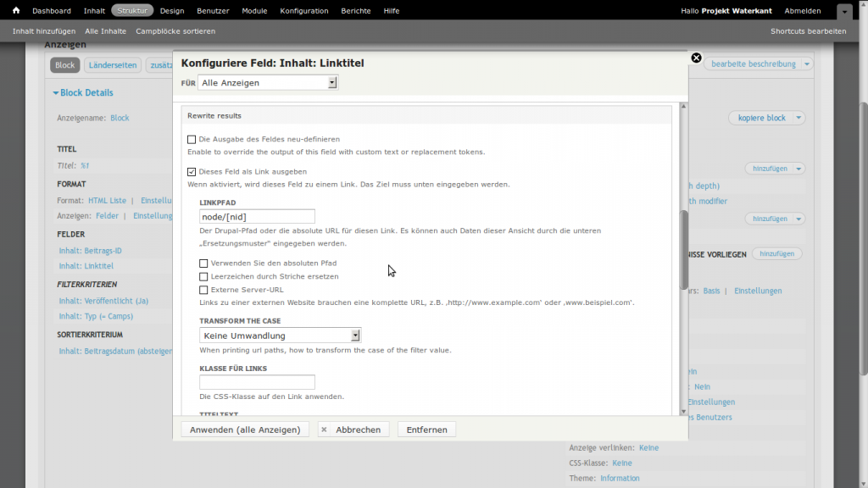The height and width of the screenshot is (488, 868).
Task: Open Transform the case 'Keine Umwandlung' dropdown
Action: 280,335
